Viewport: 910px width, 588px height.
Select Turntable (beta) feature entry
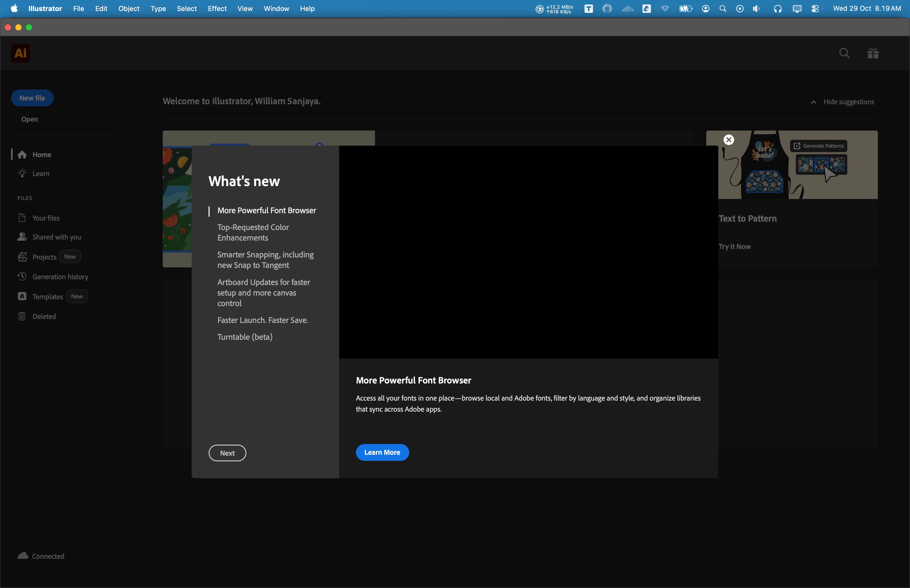(x=244, y=337)
